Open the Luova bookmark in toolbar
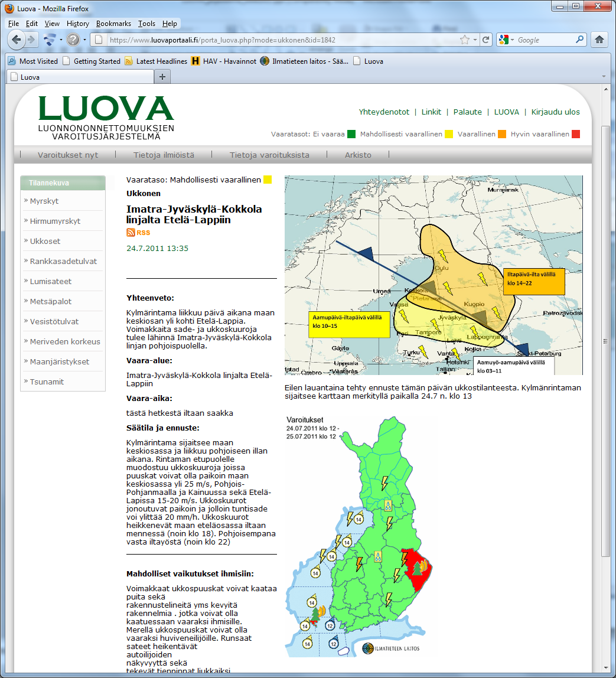 coord(369,61)
